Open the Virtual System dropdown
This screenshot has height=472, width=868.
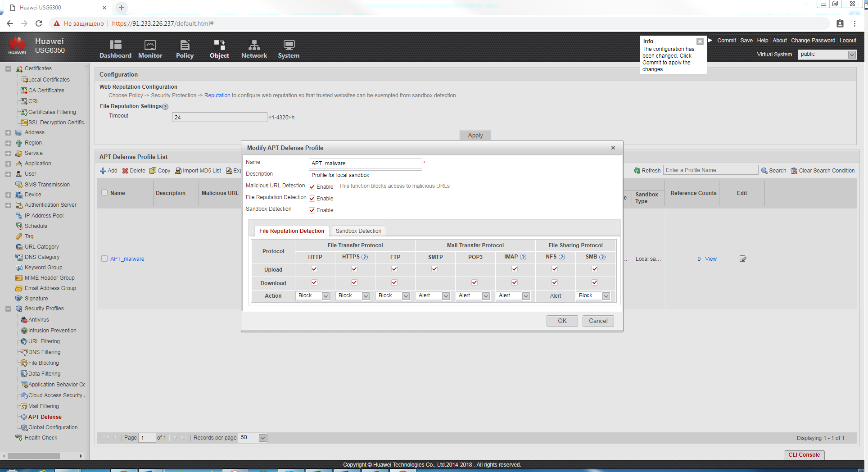[827, 54]
